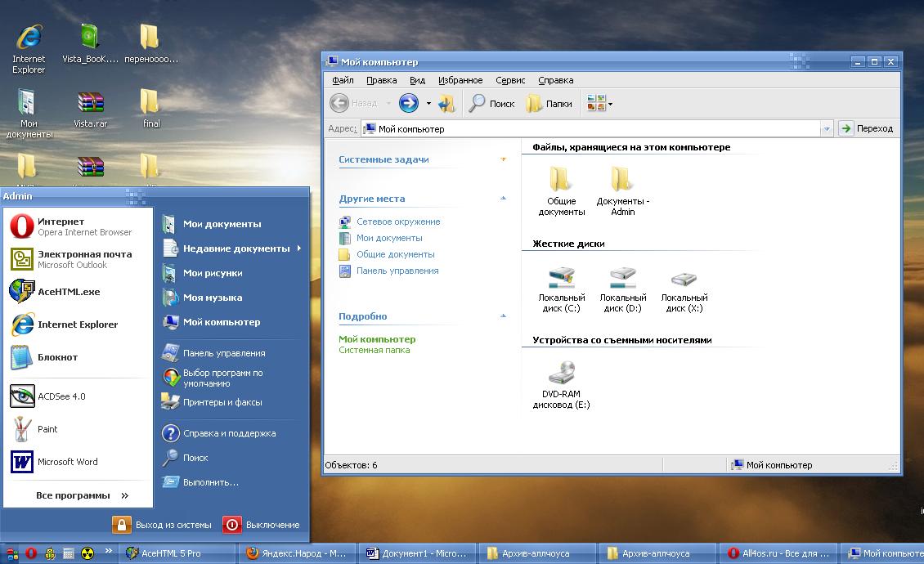Click the Forward arrow button in Explorer toolbar
The height and width of the screenshot is (564, 924).
408,103
